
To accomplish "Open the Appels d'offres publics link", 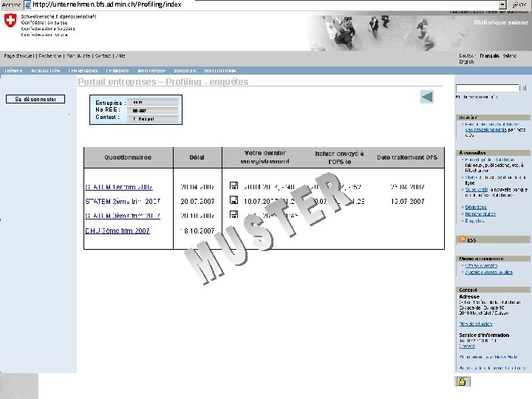I will [x=489, y=272].
